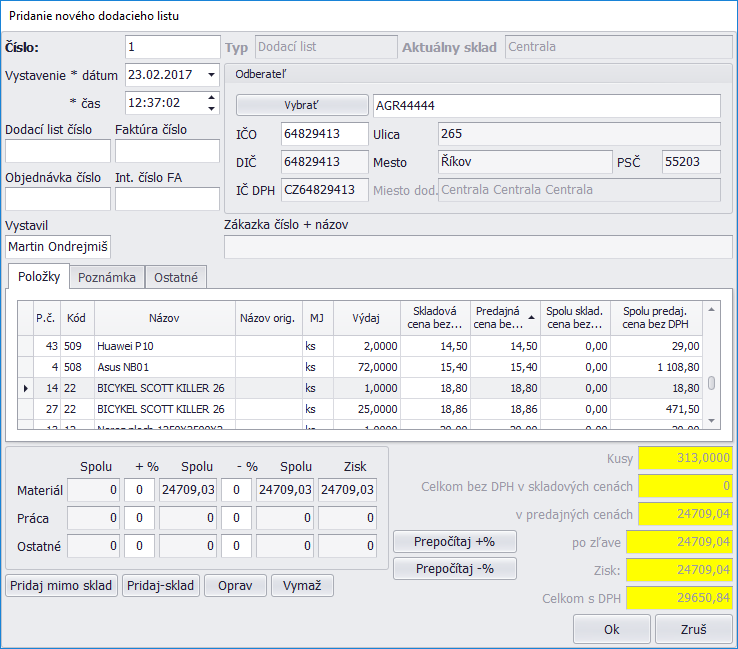The width and height of the screenshot is (738, 649).
Task: Recalculate with the Prepočítaj +% button
Action: [456, 542]
